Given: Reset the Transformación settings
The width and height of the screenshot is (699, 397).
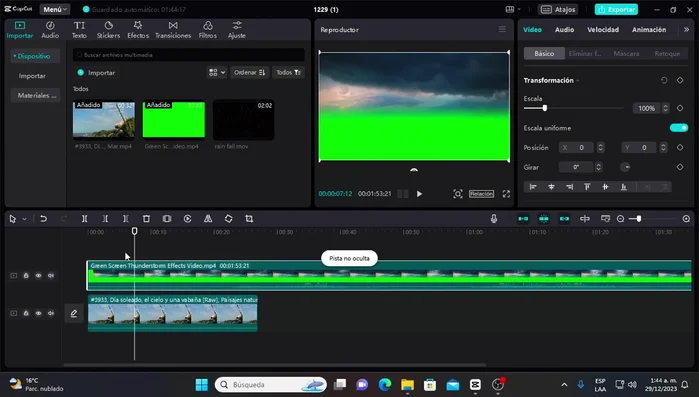Looking at the screenshot, I should (x=664, y=80).
